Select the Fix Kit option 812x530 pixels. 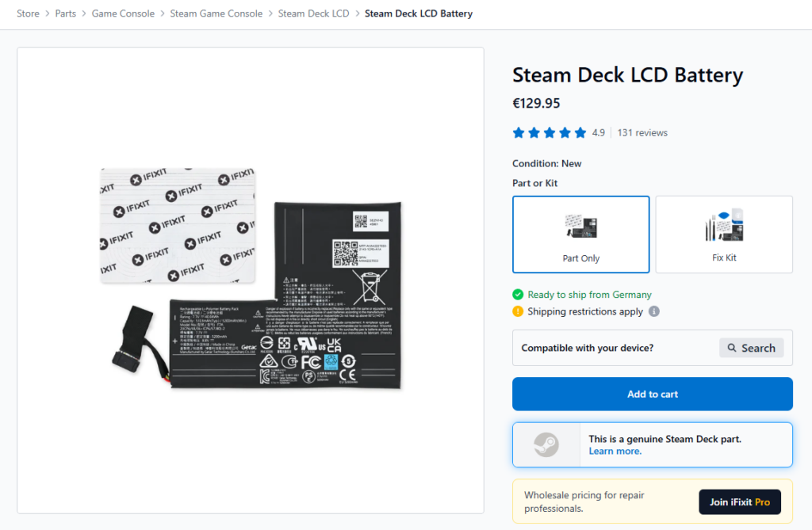(x=724, y=234)
